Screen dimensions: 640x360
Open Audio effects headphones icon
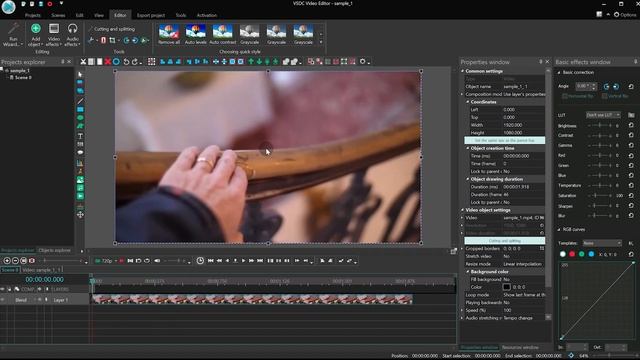click(x=72, y=29)
